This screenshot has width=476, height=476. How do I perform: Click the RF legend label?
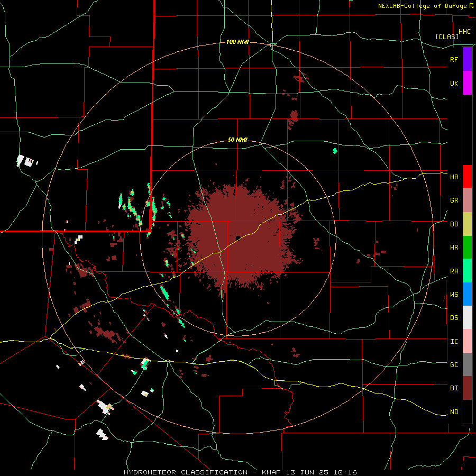coord(454,59)
